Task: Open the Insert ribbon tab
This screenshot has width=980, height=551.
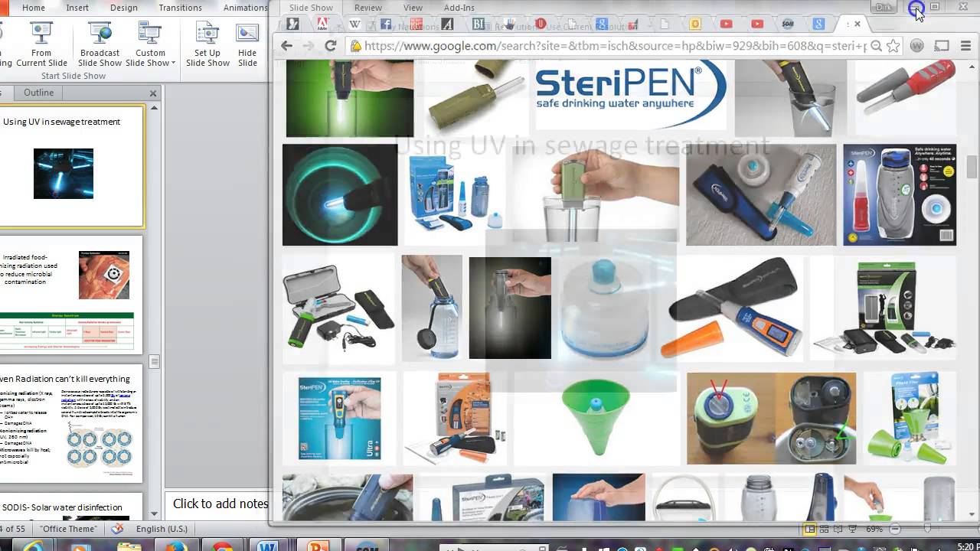Action: point(77,8)
